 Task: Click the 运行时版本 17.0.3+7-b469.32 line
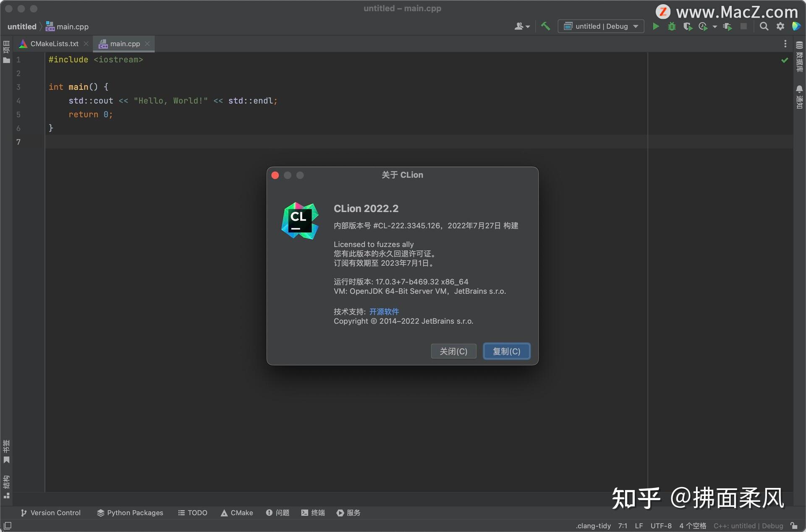(x=401, y=282)
